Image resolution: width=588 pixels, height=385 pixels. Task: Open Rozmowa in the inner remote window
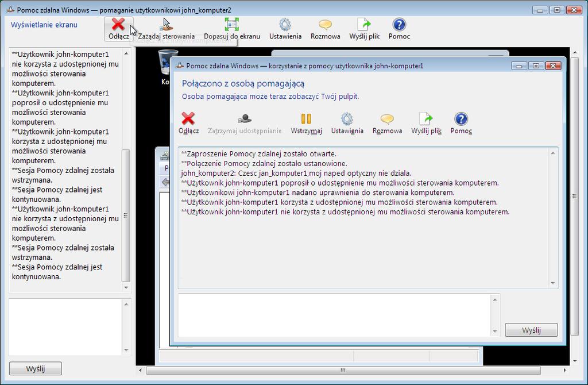pos(387,123)
